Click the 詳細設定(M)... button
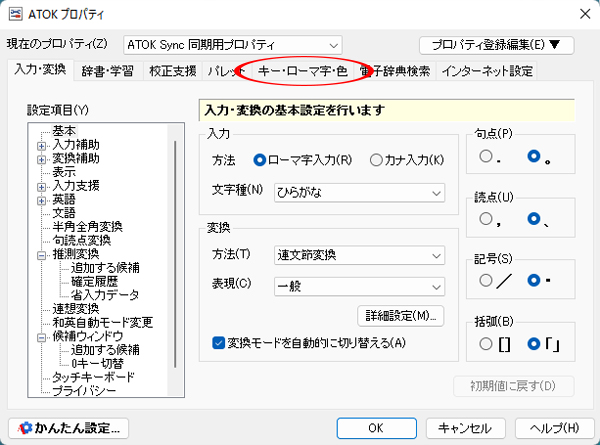 click(400, 316)
